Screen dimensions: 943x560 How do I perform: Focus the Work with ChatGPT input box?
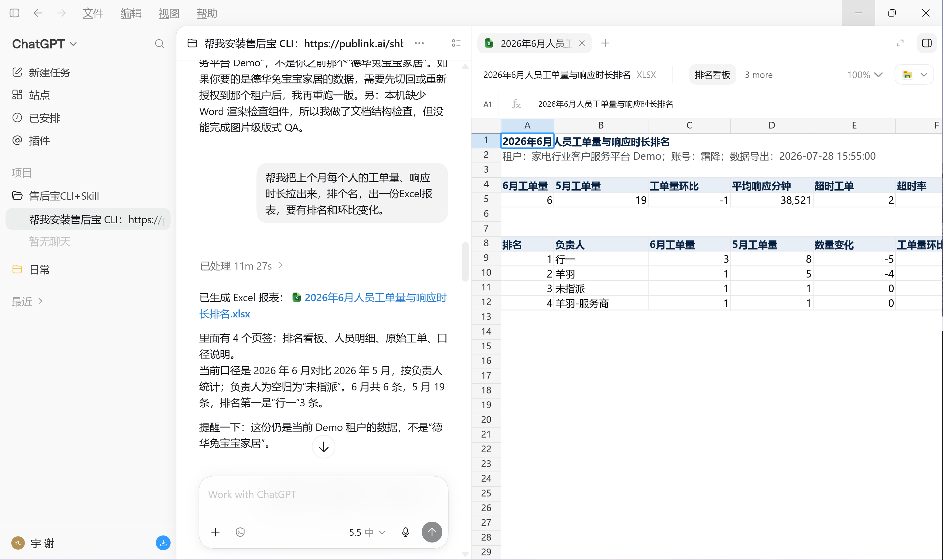tap(323, 495)
